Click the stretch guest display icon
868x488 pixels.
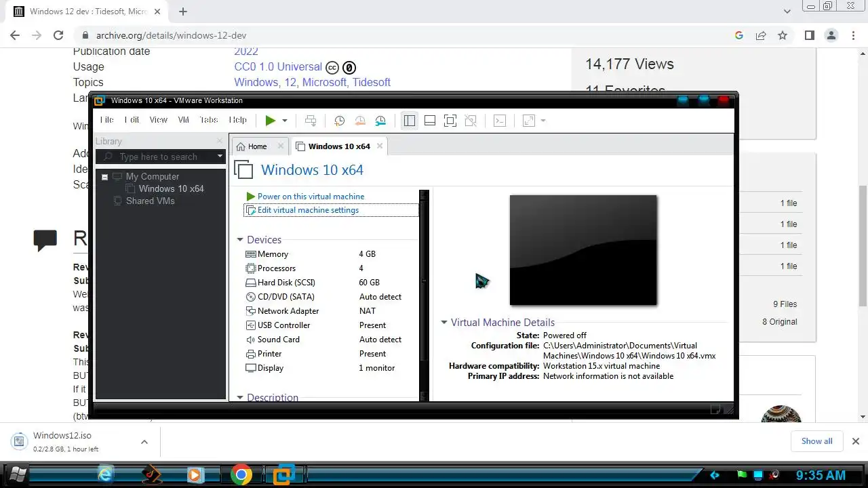529,121
